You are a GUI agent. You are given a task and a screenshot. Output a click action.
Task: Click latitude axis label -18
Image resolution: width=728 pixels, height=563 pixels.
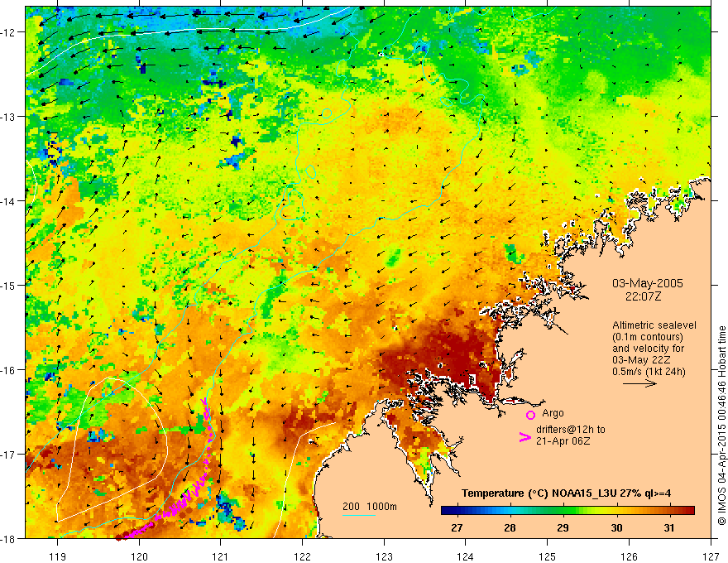click(9, 538)
